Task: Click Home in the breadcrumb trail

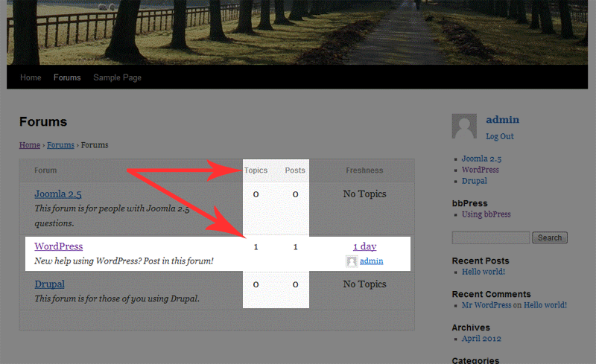Action: [29, 145]
